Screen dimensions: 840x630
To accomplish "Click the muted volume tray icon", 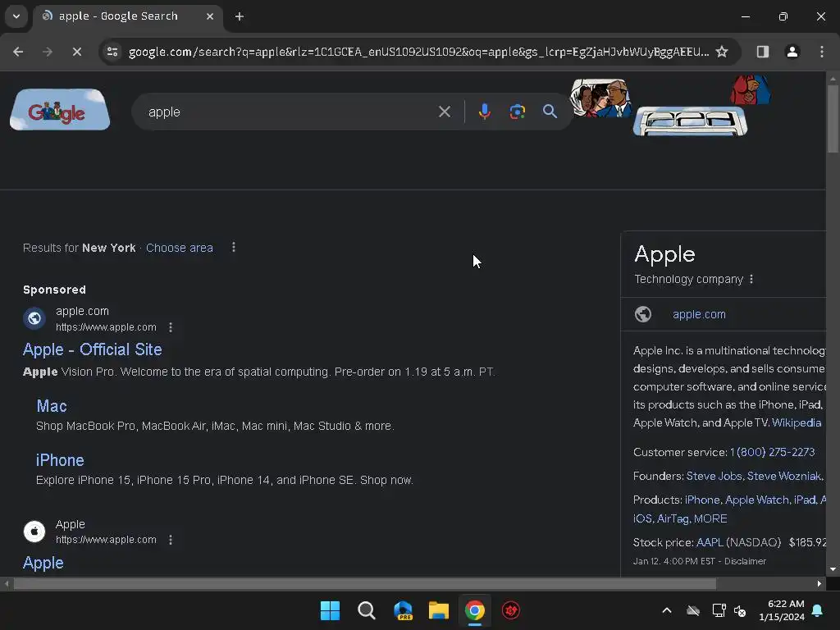I will click(x=741, y=610).
